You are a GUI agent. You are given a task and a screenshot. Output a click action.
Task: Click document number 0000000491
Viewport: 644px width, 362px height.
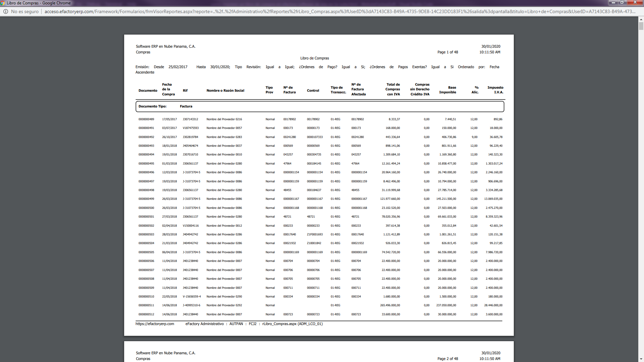146,128
